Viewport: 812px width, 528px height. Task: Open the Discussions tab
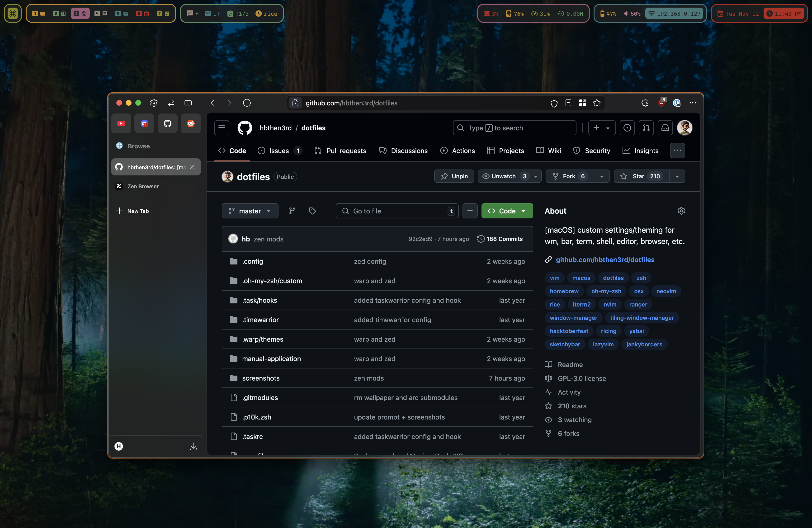click(x=403, y=151)
